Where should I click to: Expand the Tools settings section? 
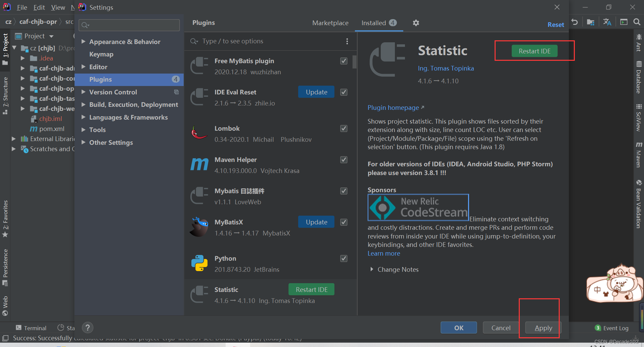(83, 130)
